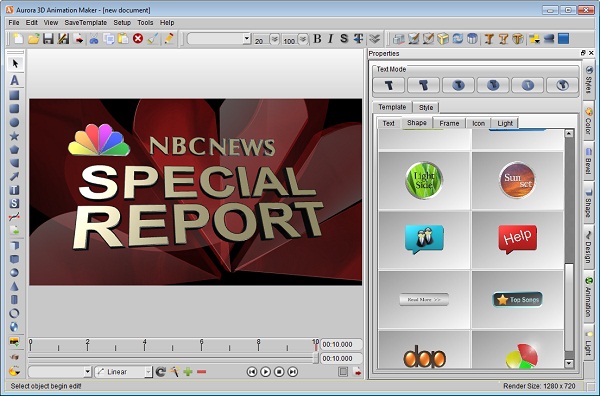Open the Setup menu
Viewport: 600px width, 396px height.
click(x=122, y=23)
